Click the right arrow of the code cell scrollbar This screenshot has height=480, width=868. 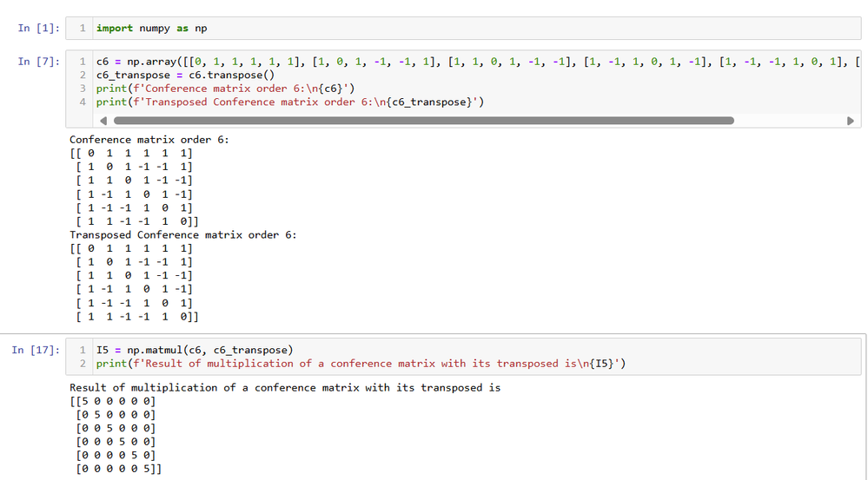(x=851, y=121)
